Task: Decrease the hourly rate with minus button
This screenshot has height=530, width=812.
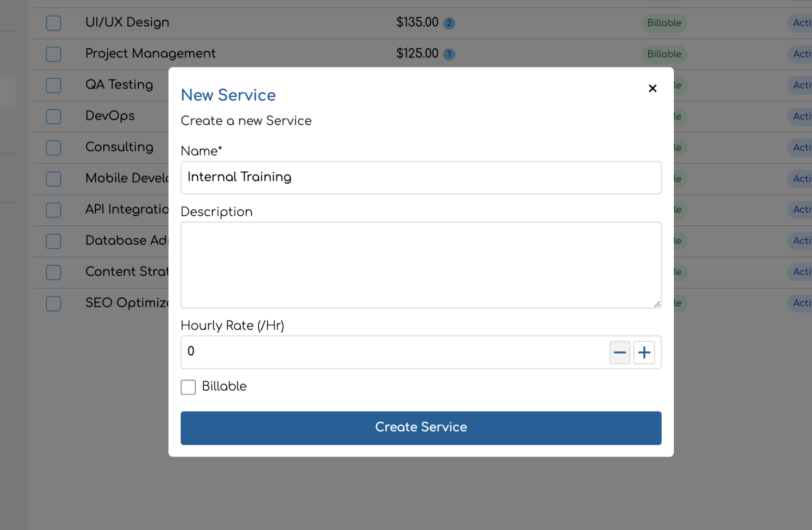Action: [620, 353]
